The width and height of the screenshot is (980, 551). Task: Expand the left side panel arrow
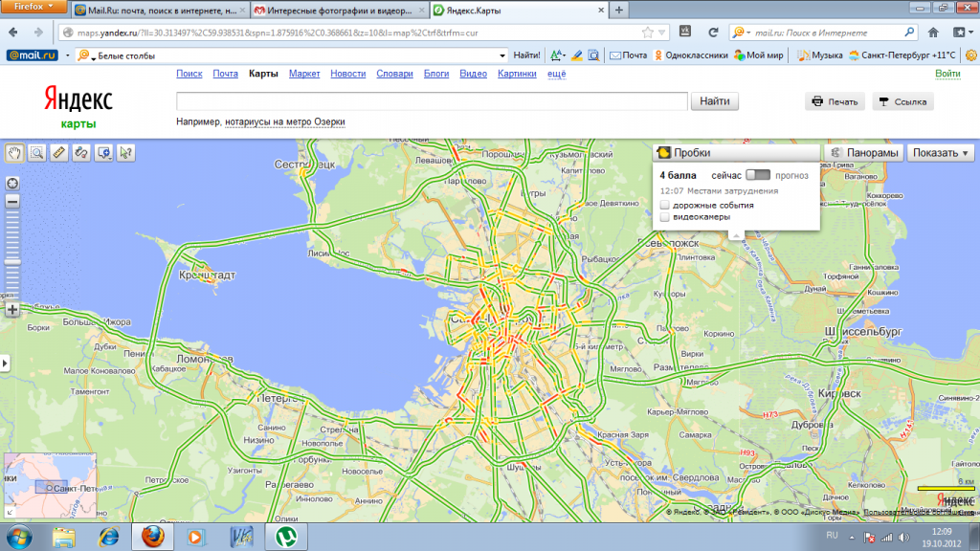click(5, 363)
